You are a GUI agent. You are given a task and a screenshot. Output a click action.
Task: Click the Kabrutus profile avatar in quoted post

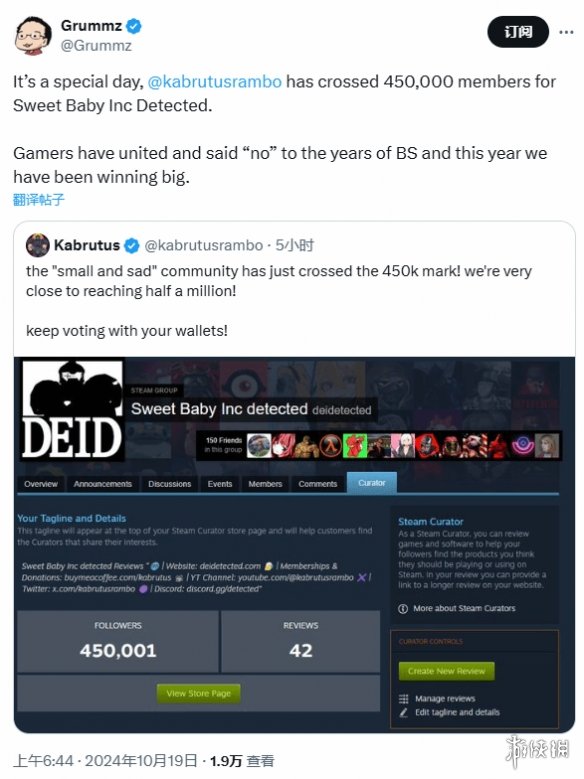click(38, 245)
